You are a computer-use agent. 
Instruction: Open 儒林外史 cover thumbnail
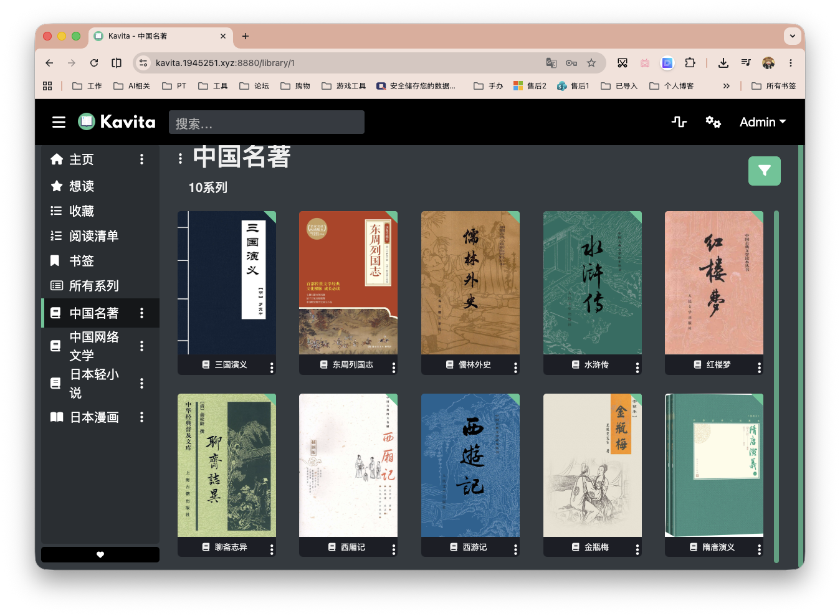click(x=470, y=283)
